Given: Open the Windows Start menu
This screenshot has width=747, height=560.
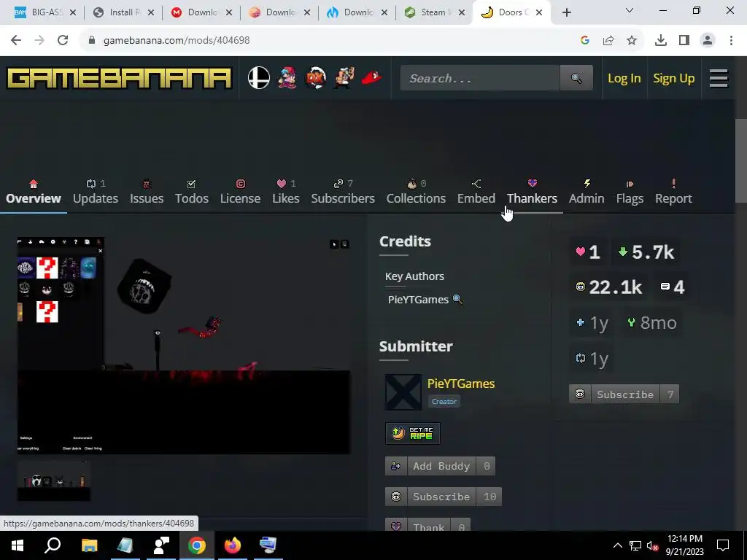Looking at the screenshot, I should [x=18, y=545].
